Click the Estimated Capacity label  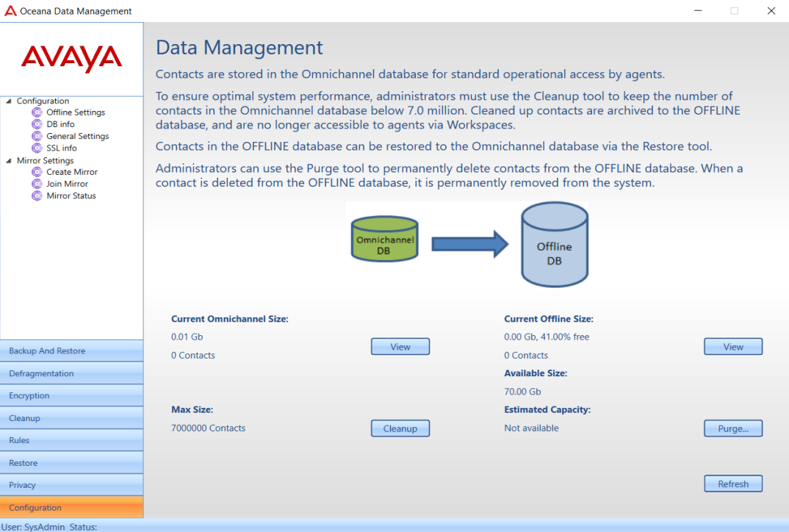547,410
